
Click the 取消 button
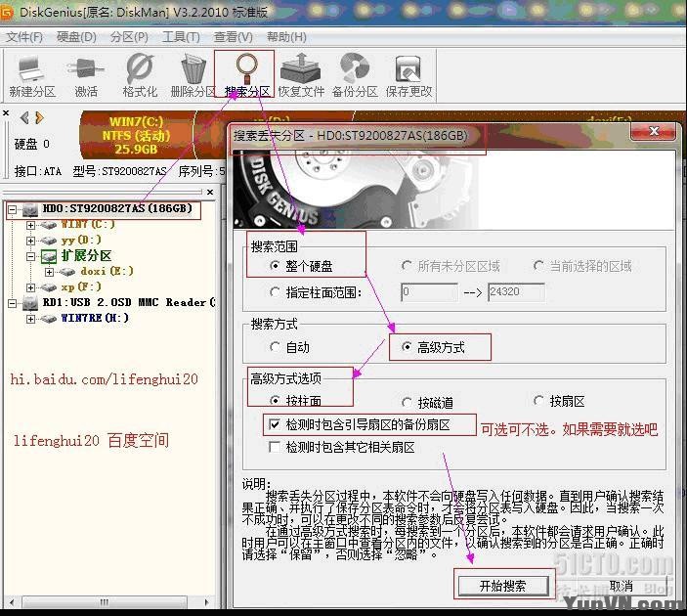(621, 586)
